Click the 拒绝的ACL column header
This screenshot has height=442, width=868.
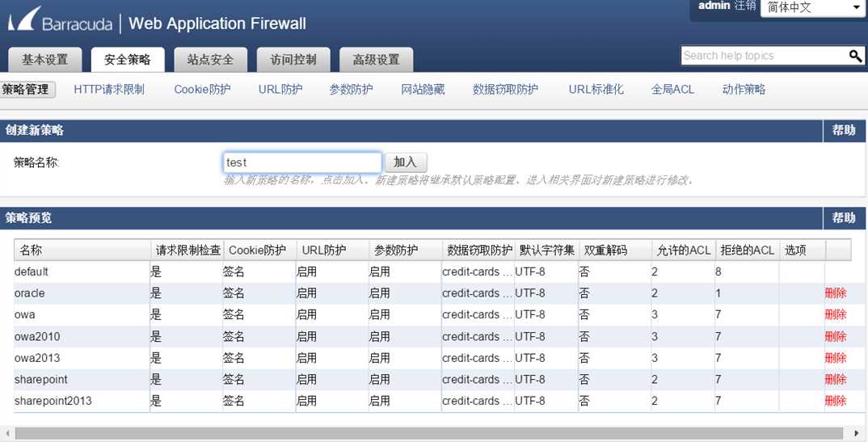pos(748,250)
